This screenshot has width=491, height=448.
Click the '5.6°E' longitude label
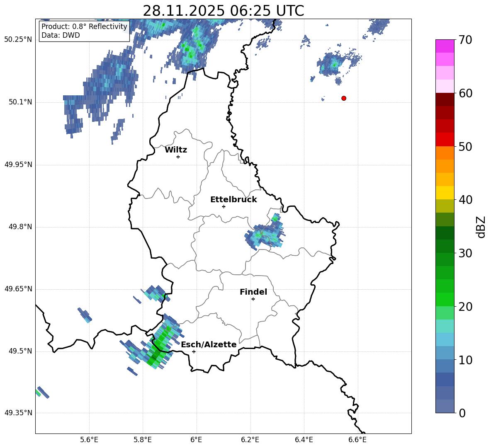point(89,440)
